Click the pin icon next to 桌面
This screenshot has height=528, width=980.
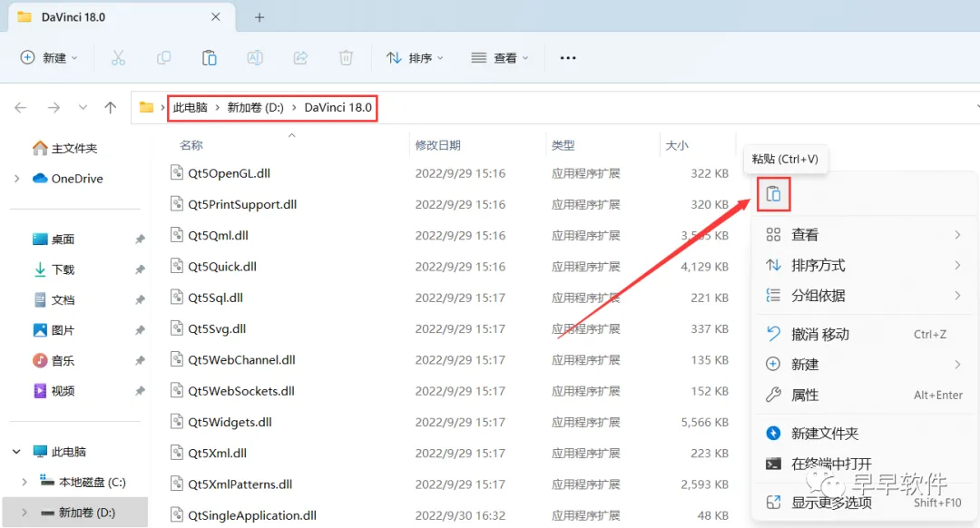140,239
